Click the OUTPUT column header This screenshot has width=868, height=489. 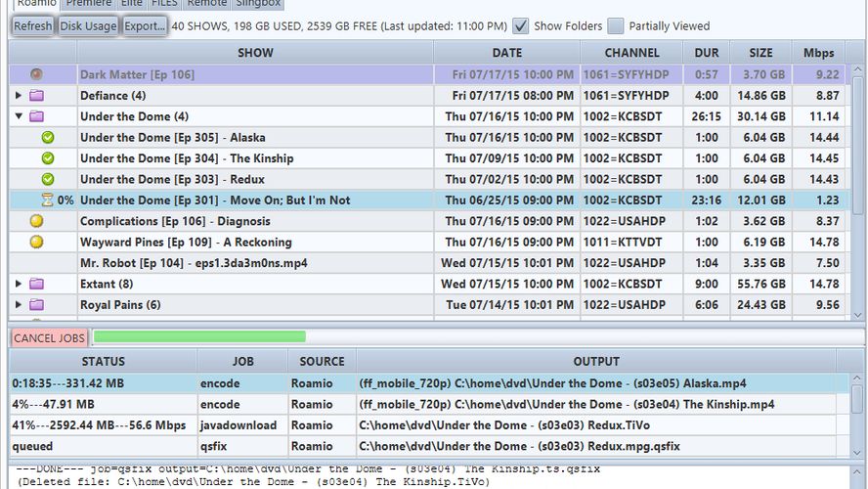click(x=596, y=361)
